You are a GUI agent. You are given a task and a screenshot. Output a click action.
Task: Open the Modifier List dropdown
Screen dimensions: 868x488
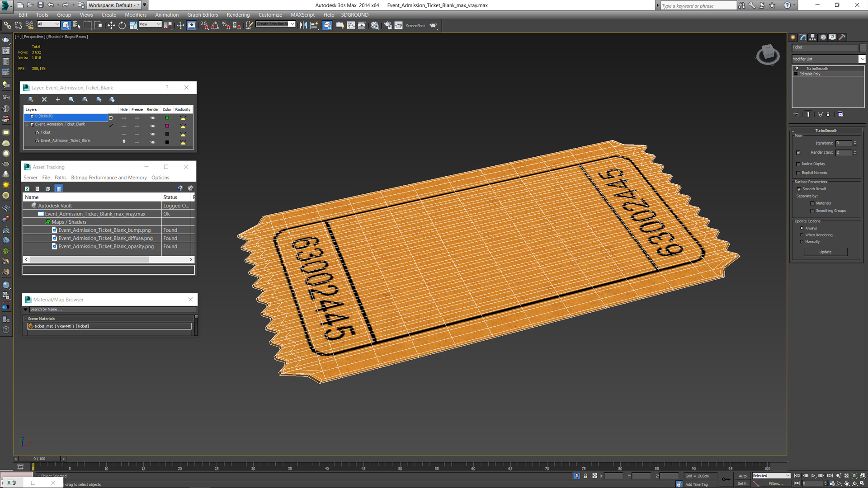pos(862,59)
